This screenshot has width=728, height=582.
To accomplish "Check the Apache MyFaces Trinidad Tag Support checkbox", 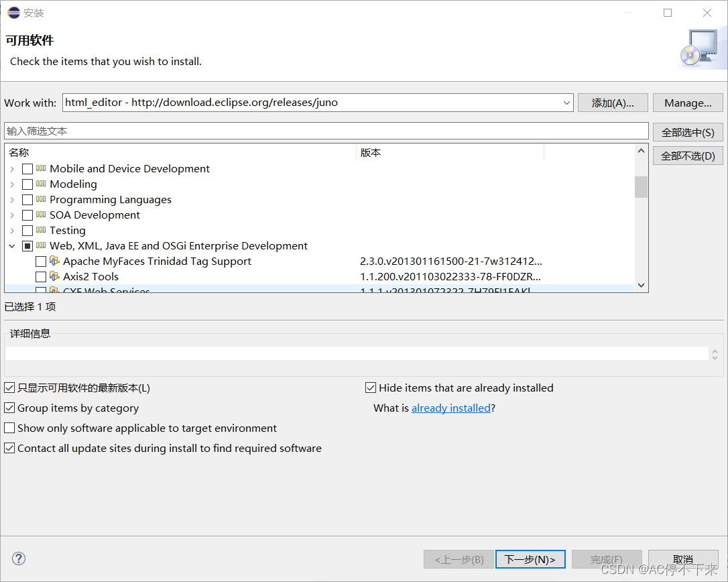I will [x=41, y=261].
